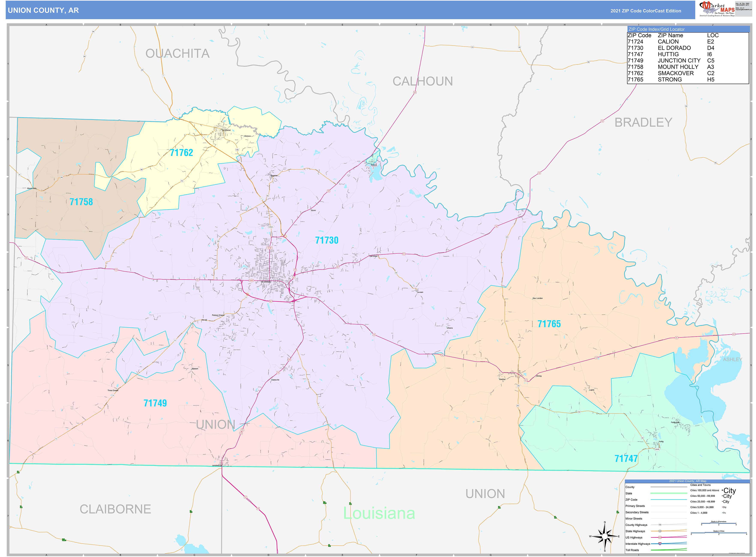
Task: Click County Highways in the legend
Action: click(636, 525)
